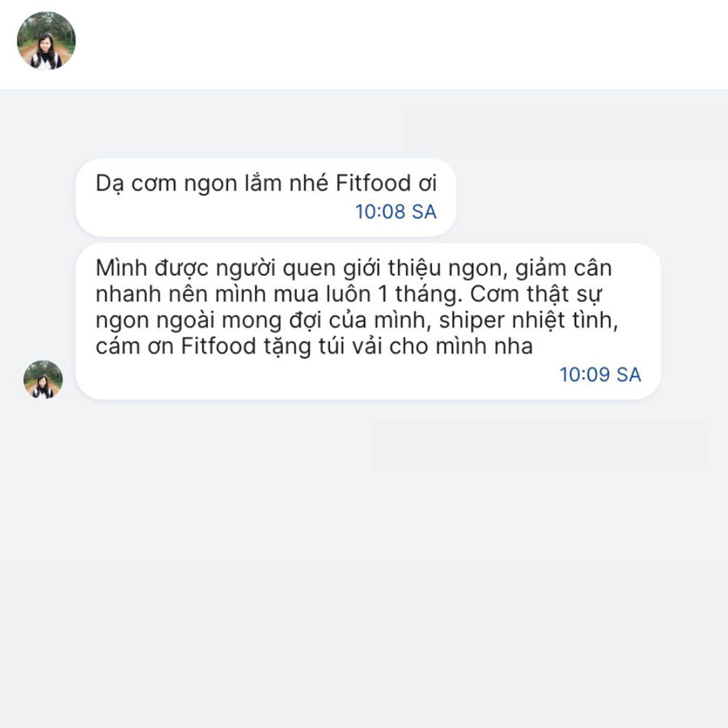Click the word "Dạ" starting the first message

pyautogui.click(x=108, y=184)
